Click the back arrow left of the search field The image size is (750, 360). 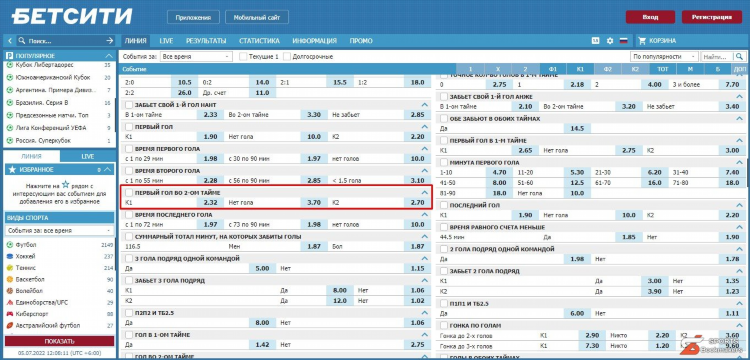(10, 41)
